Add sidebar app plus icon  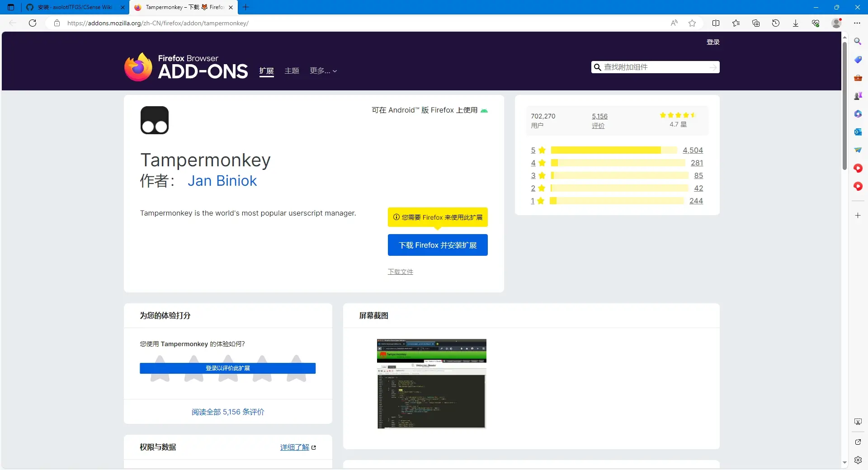pyautogui.click(x=858, y=216)
